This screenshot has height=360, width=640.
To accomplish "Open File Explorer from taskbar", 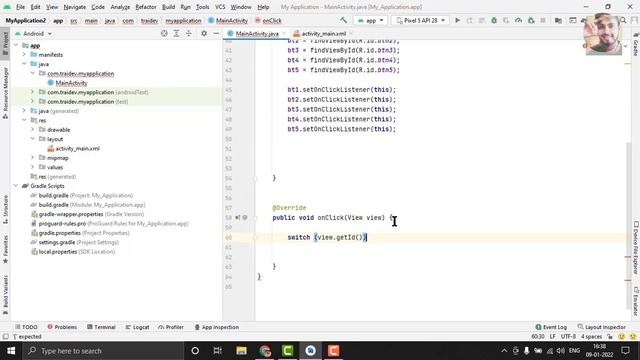I will click(241, 351).
